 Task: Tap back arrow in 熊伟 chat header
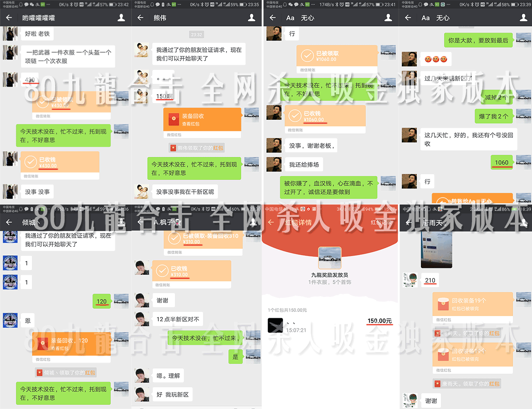(x=140, y=18)
